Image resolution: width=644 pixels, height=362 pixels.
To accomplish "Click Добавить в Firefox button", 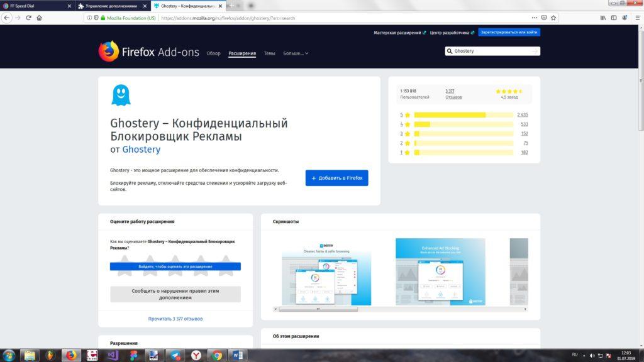I will (x=337, y=178).
